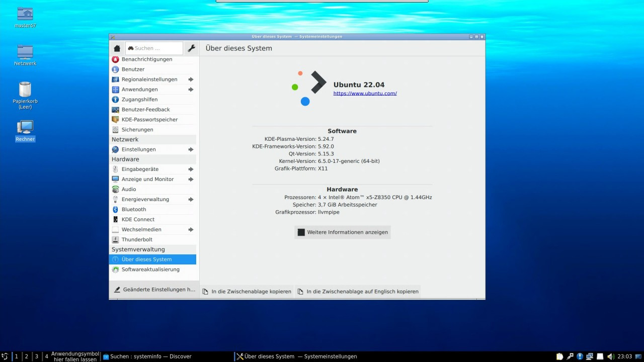Focus the Suchen search field

[154, 48]
